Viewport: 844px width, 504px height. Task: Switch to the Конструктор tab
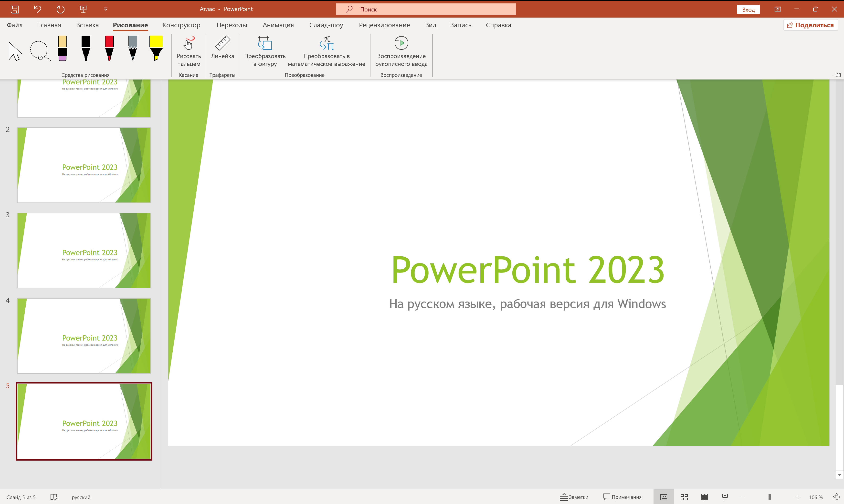(x=181, y=25)
